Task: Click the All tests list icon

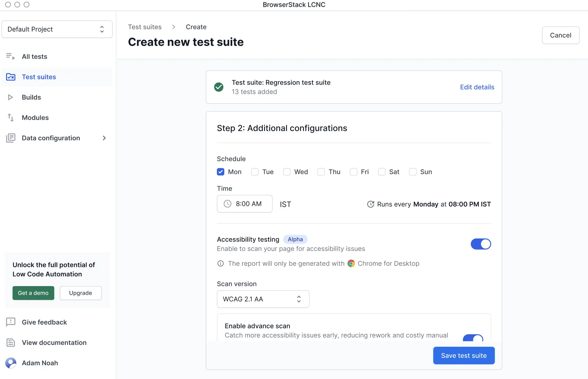Action: coord(10,56)
